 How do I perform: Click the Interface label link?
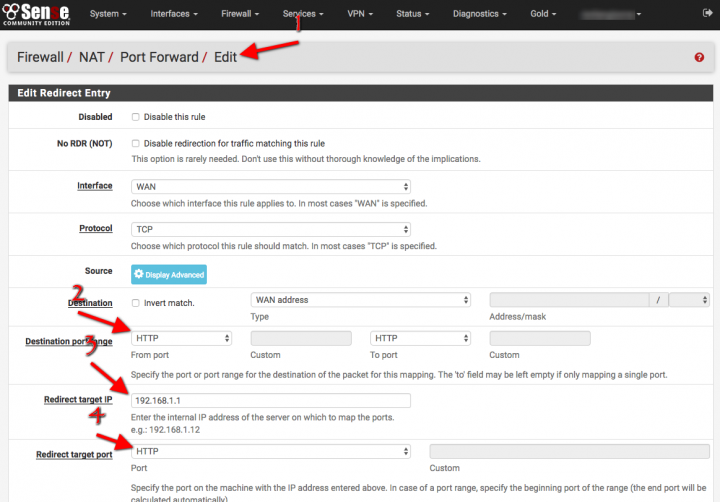click(x=95, y=186)
